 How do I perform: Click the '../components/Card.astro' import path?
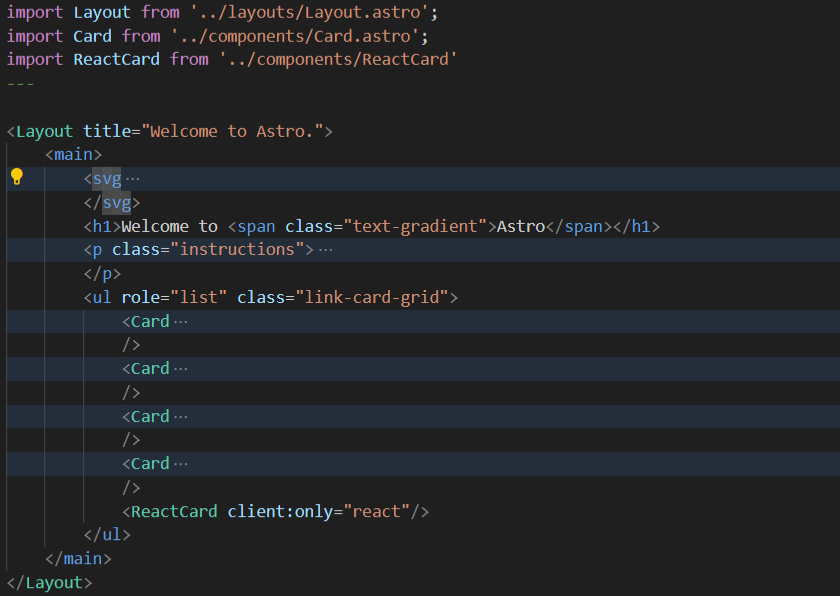[x=299, y=36]
